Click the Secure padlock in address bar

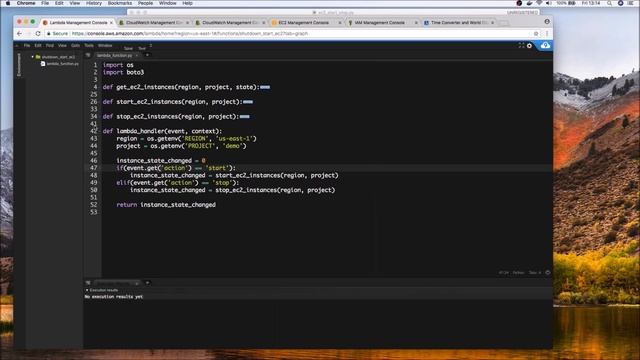tap(49, 33)
